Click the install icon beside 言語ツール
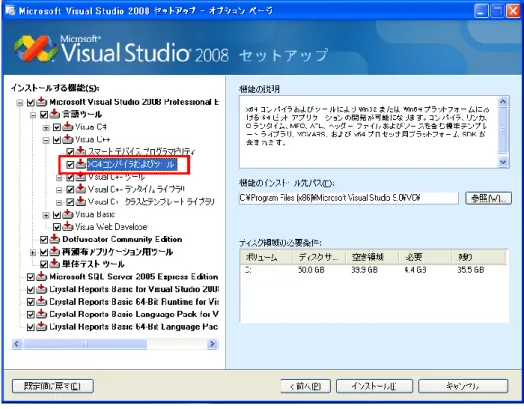 [x=54, y=114]
